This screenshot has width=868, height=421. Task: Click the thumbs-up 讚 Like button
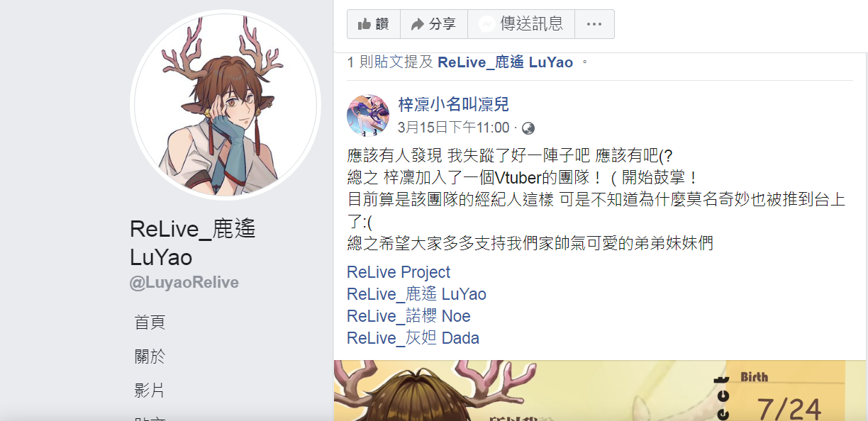point(374,24)
